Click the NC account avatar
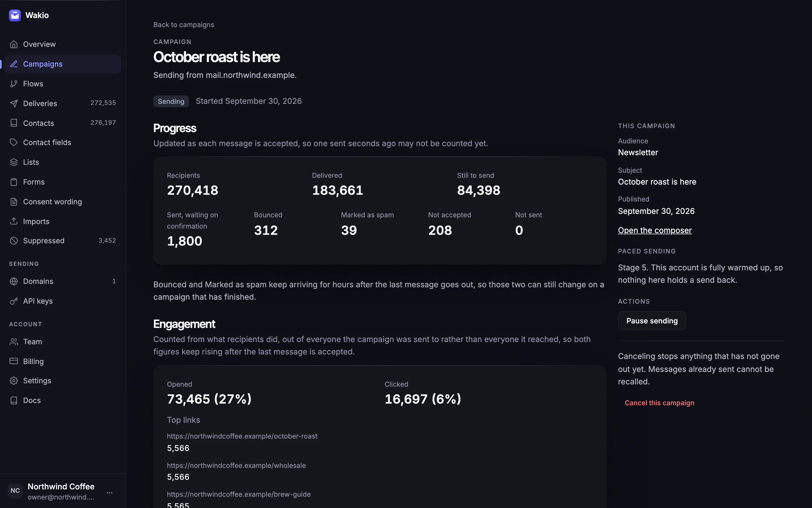Viewport: 812px width, 508px height. click(15, 491)
